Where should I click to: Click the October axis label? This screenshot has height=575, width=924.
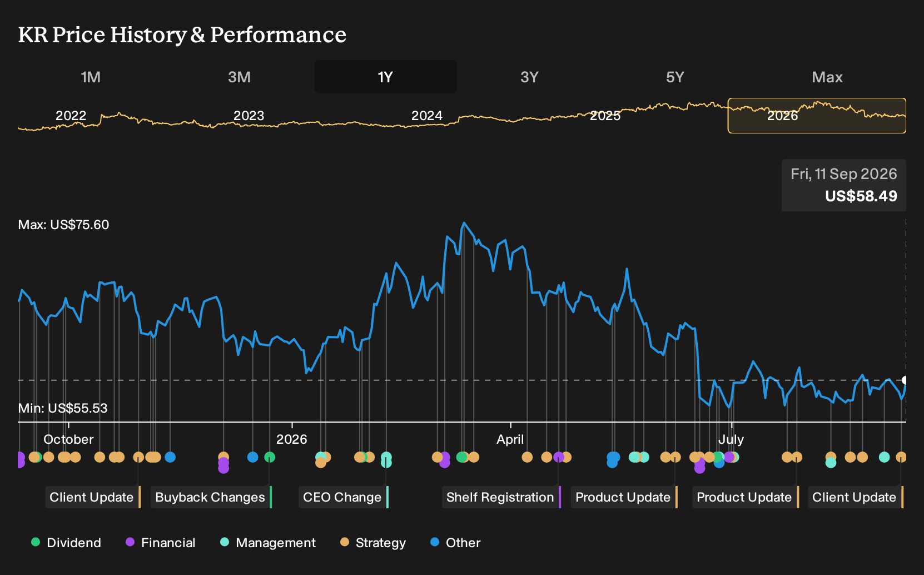[x=68, y=439]
